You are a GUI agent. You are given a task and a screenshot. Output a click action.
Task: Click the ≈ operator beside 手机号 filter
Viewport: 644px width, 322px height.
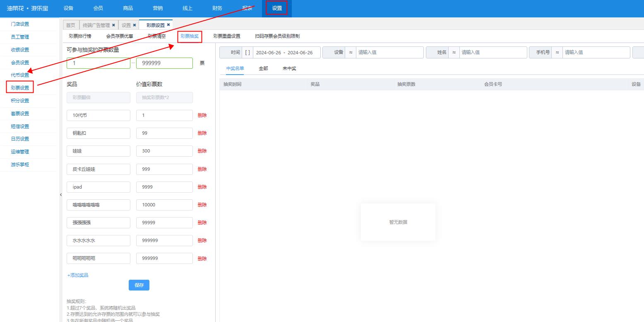[557, 52]
